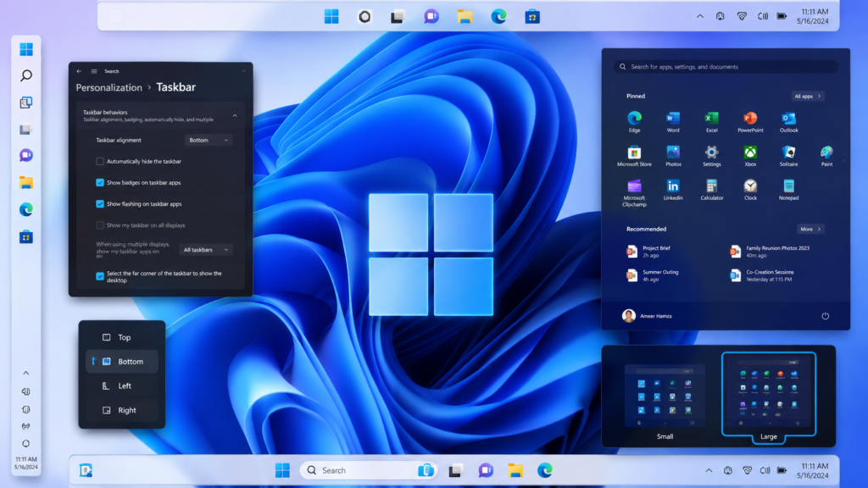The width and height of the screenshot is (868, 488).
Task: Click Wi-Fi icon in top taskbar tray
Action: point(742,17)
